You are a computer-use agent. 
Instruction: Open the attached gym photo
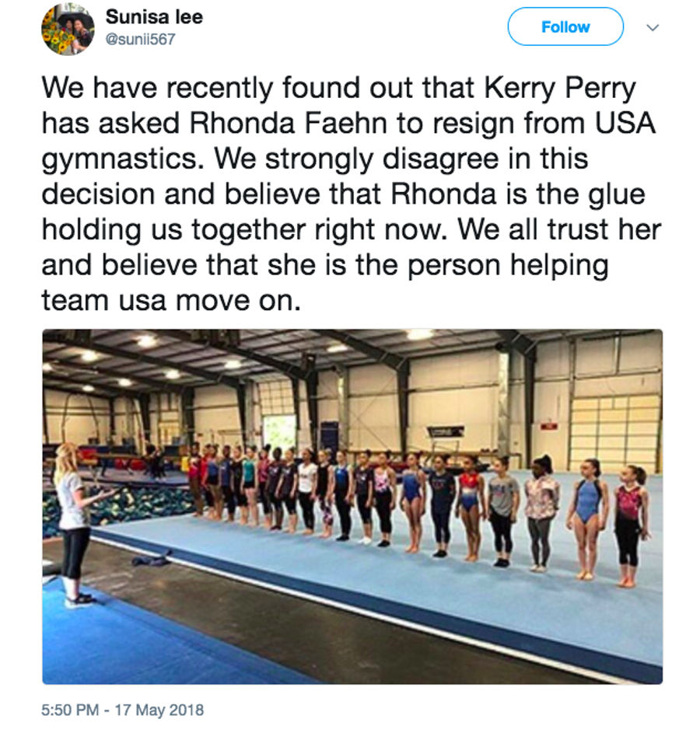click(352, 506)
